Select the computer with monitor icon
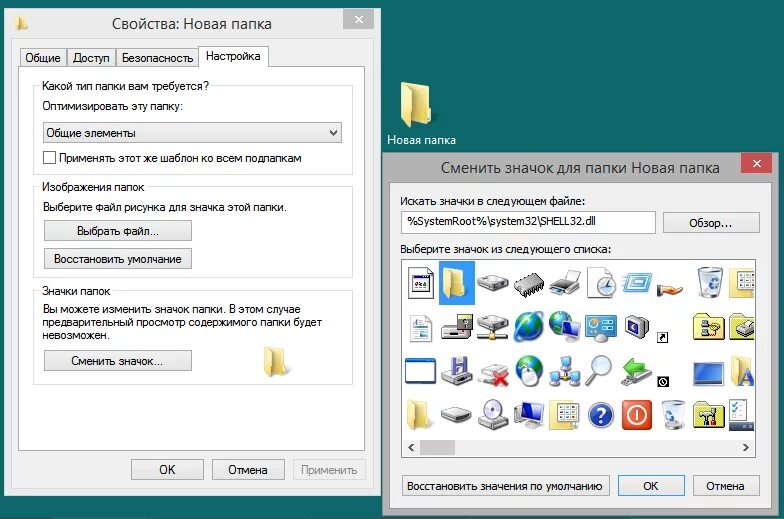The height and width of the screenshot is (519, 784). [x=528, y=414]
